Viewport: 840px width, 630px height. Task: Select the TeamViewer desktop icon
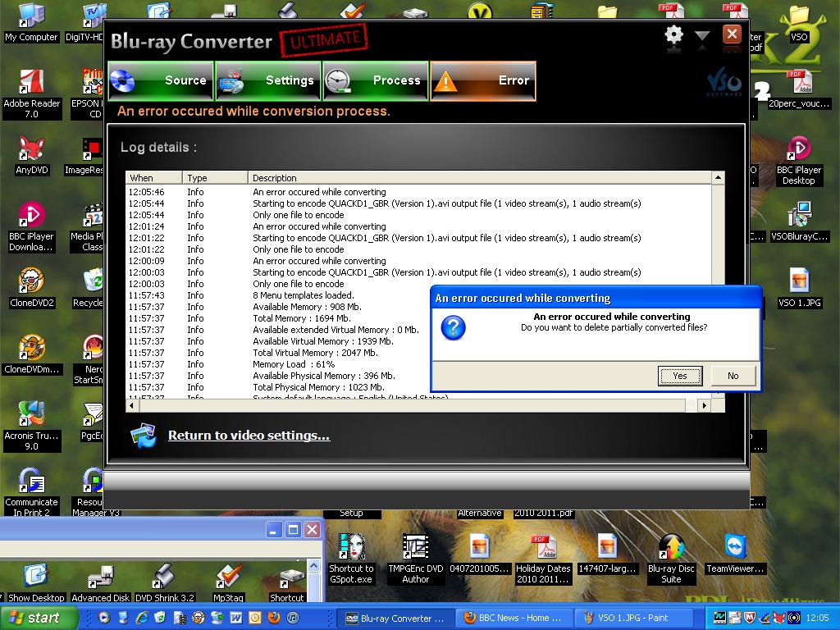click(x=735, y=554)
